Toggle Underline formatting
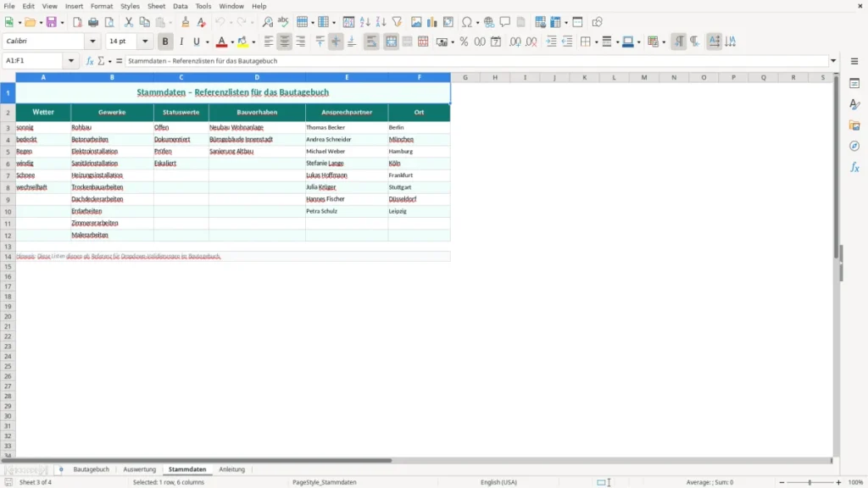The height and width of the screenshot is (488, 868). point(197,42)
